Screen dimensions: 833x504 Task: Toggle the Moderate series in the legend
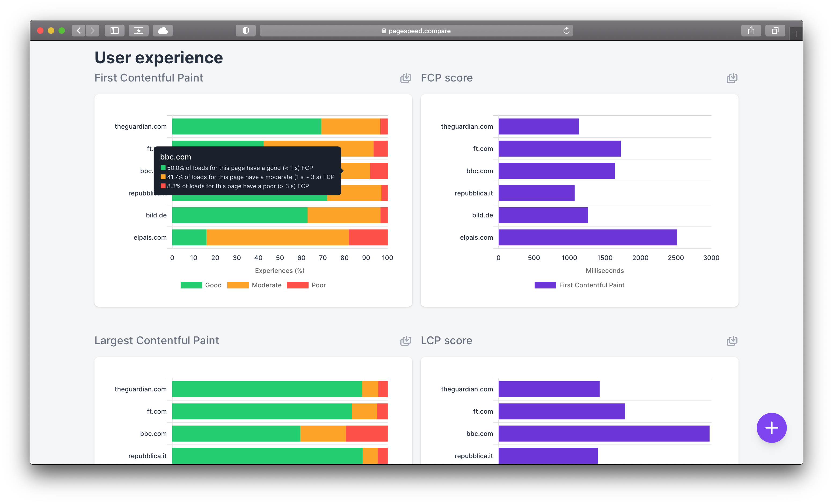[255, 285]
